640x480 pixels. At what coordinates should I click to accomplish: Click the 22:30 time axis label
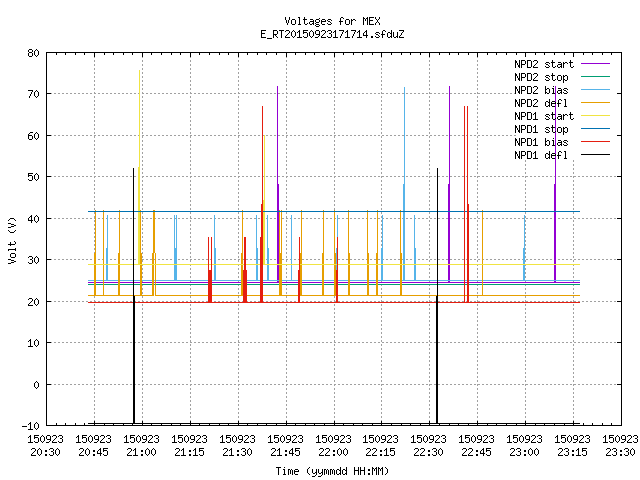428,452
